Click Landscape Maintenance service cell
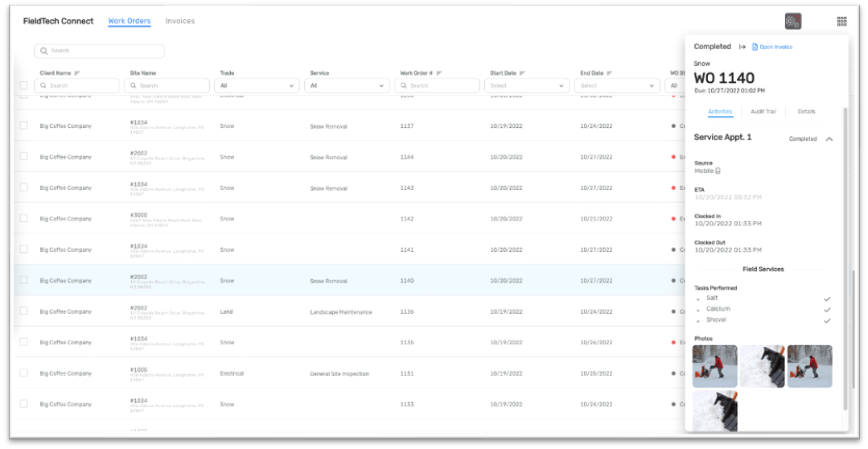The width and height of the screenshot is (868, 449). coord(341,312)
